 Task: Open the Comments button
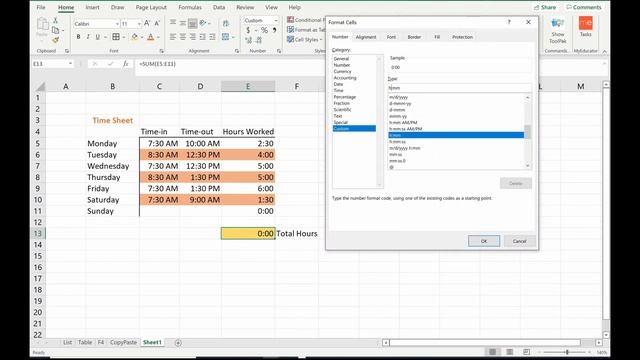point(584,7)
